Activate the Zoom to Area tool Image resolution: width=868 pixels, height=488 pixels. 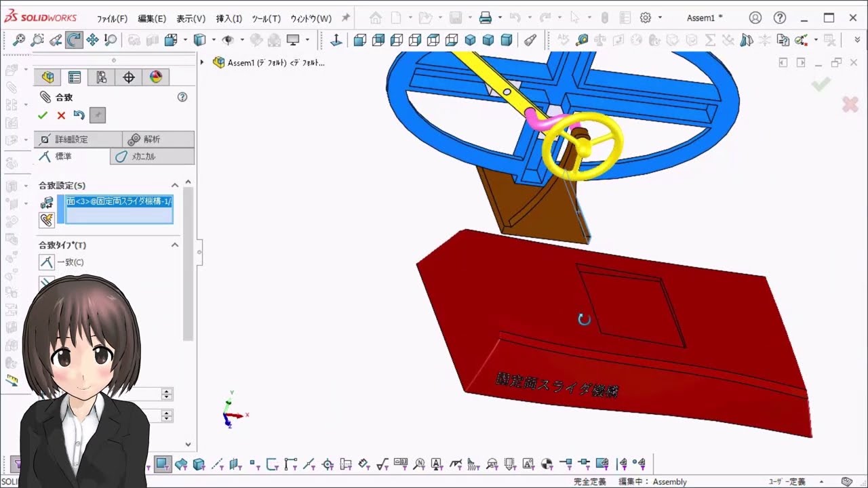tap(37, 41)
